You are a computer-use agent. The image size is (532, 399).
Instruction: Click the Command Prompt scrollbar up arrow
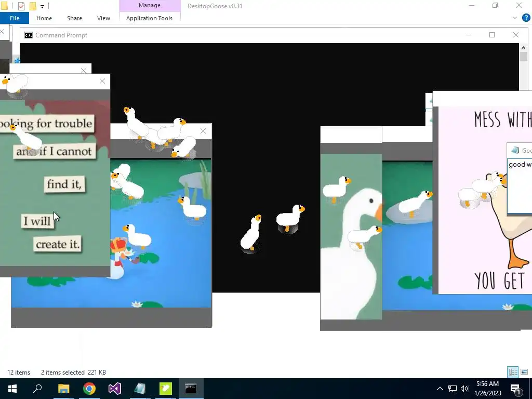[523, 48]
